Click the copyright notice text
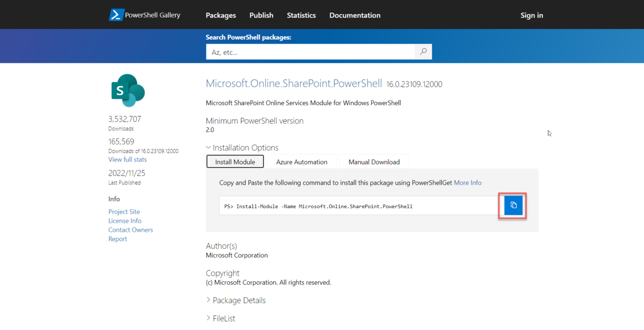644x330 pixels. (268, 282)
